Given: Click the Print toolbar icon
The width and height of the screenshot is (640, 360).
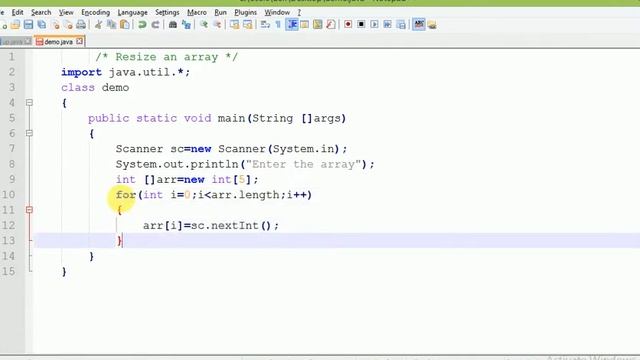Looking at the screenshot, I should 81,24.
